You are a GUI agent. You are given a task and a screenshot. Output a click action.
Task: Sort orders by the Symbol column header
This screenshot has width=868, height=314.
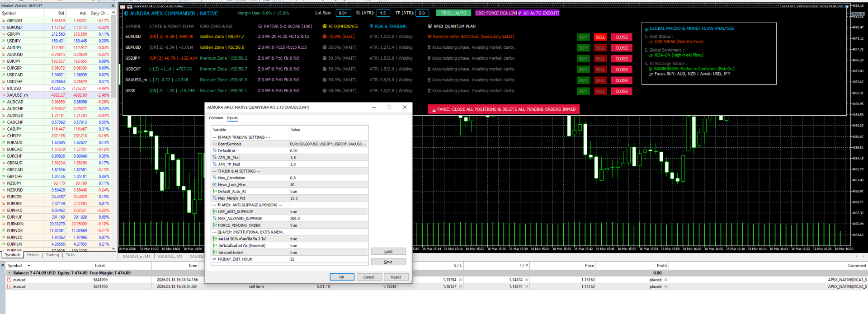click(15, 266)
